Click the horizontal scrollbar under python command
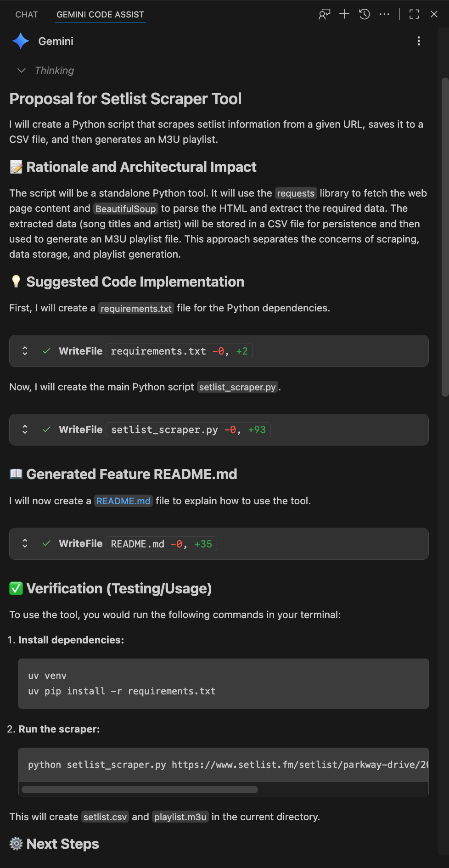This screenshot has width=449, height=868. pyautogui.click(x=140, y=789)
